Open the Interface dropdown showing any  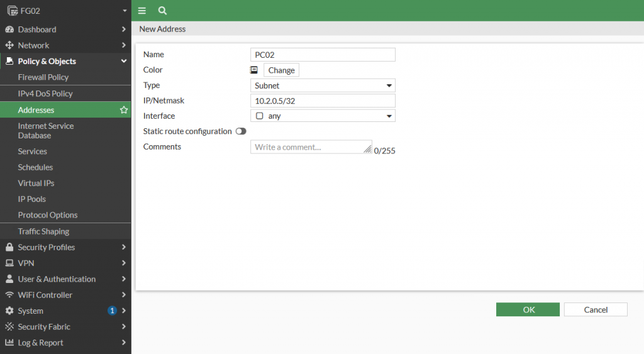click(x=323, y=116)
